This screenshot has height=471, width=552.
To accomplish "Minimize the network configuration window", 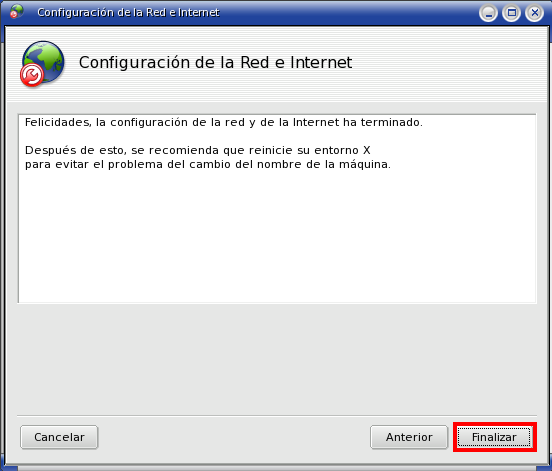I will point(488,13).
